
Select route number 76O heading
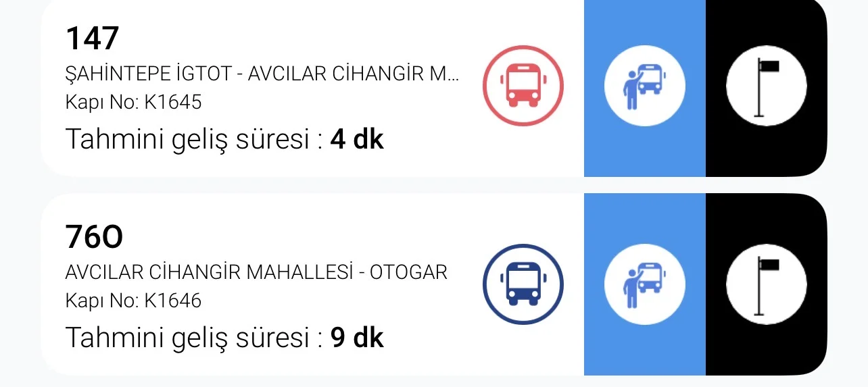[x=94, y=236]
